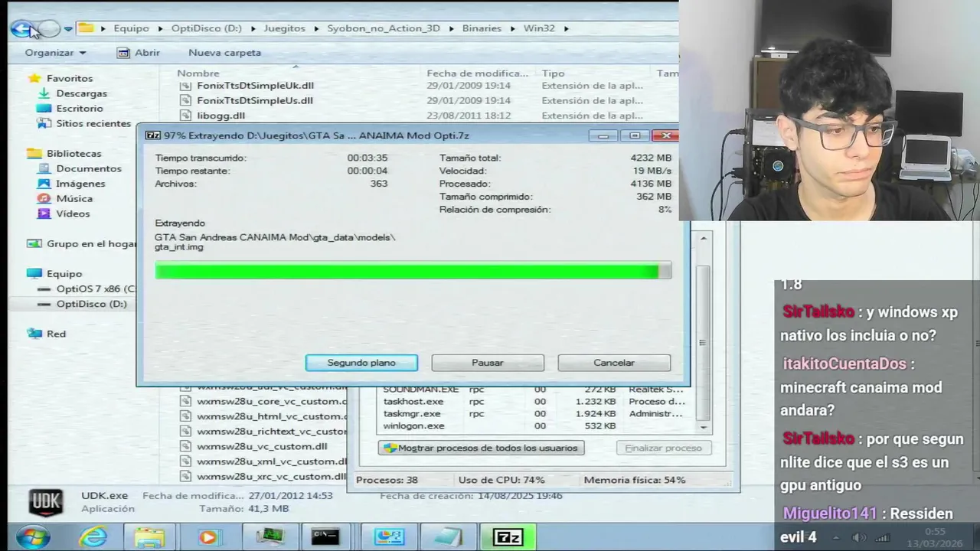Open the Organizar dropdown menu
This screenshot has height=551, width=980.
[55, 53]
